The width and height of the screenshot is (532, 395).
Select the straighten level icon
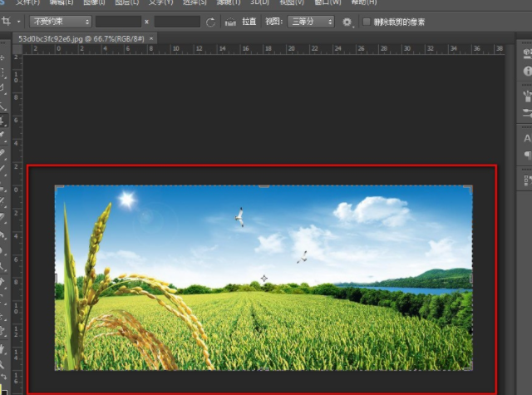pos(230,22)
